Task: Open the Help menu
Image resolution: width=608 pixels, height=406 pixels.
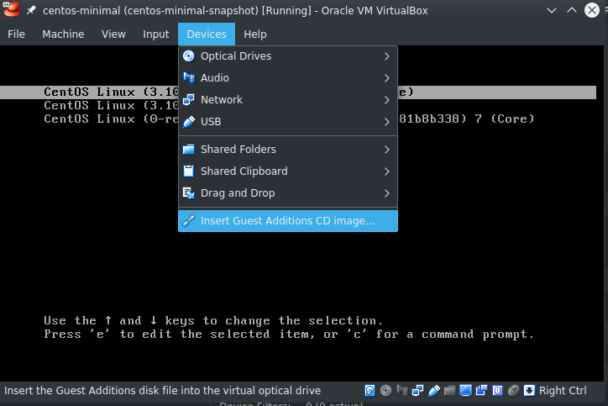Action: click(x=255, y=34)
